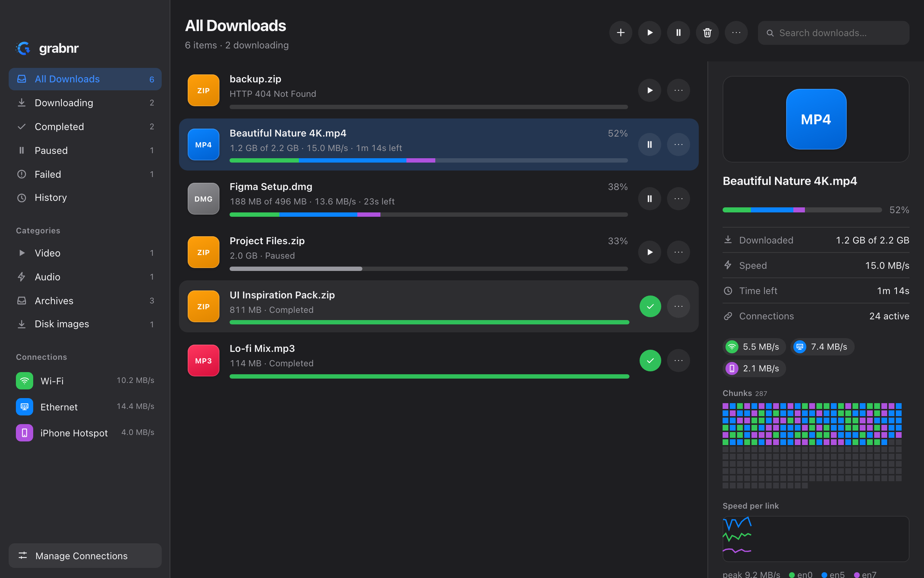Click the Search downloads field
This screenshot has width=924, height=578.
point(833,33)
